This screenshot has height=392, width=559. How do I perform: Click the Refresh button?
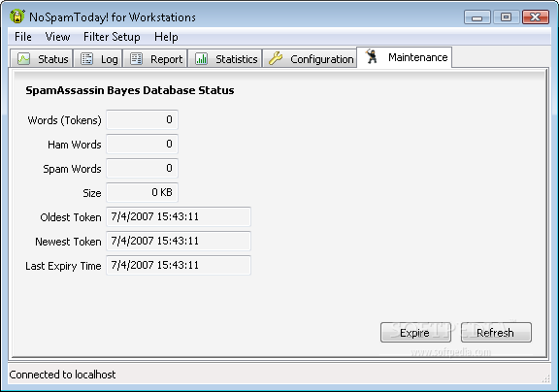click(496, 333)
